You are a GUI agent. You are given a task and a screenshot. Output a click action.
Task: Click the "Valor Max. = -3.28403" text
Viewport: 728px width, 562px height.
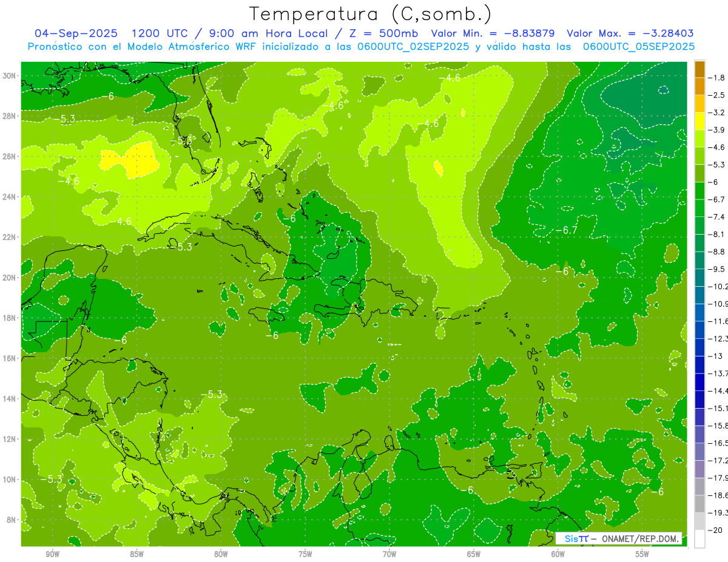coord(630,33)
